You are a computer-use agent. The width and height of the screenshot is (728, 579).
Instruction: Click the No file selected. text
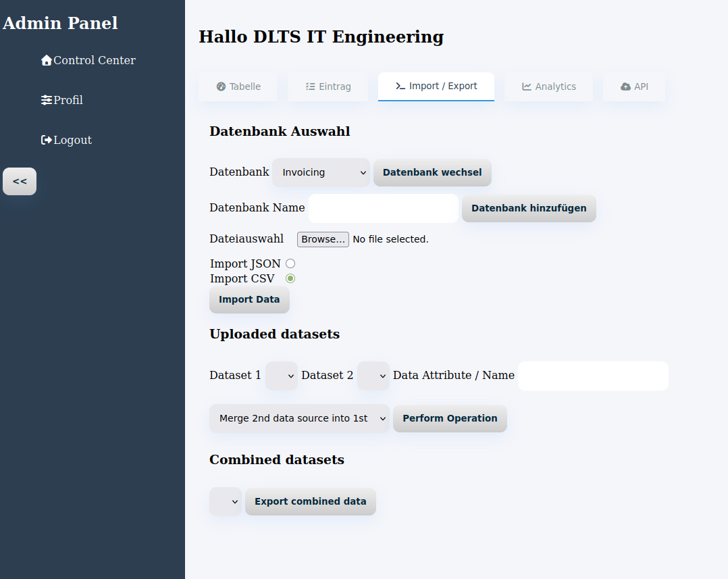(390, 239)
